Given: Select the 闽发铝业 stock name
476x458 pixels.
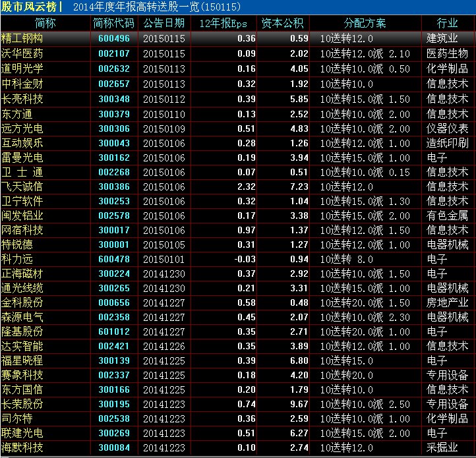Looking at the screenshot, I should coord(22,215).
